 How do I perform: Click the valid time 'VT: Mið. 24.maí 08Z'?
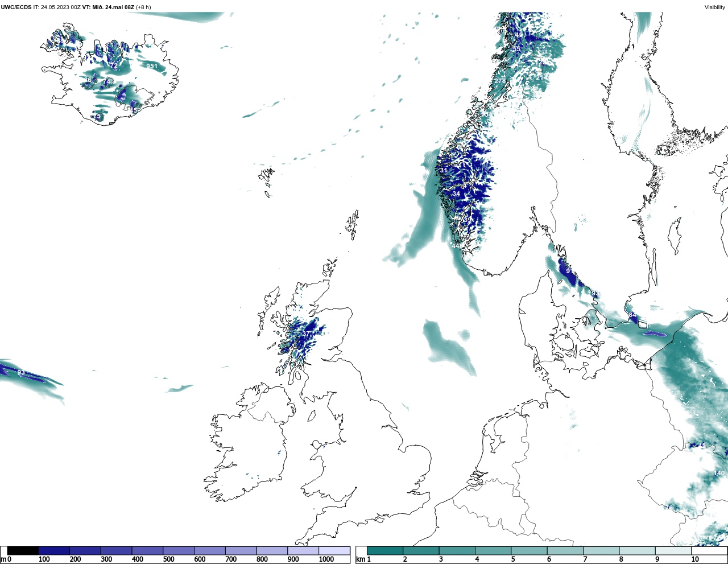pyautogui.click(x=109, y=7)
